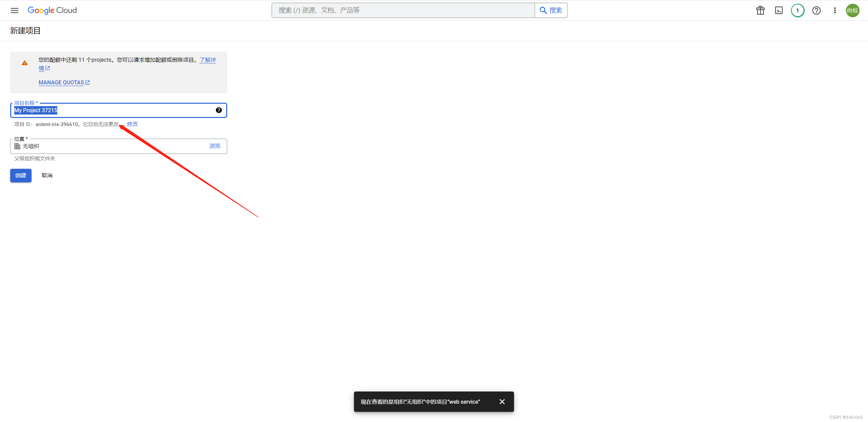The image size is (868, 422).
Task: Click the orange warning triangle icon
Action: coord(25,63)
